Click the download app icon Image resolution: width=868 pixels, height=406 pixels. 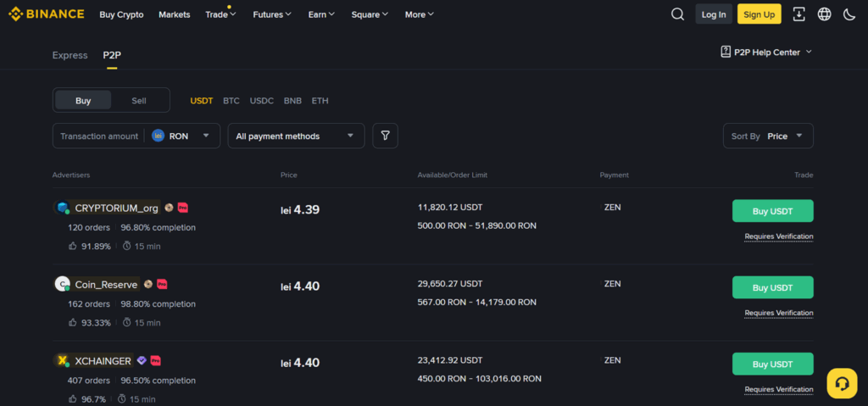coord(798,14)
